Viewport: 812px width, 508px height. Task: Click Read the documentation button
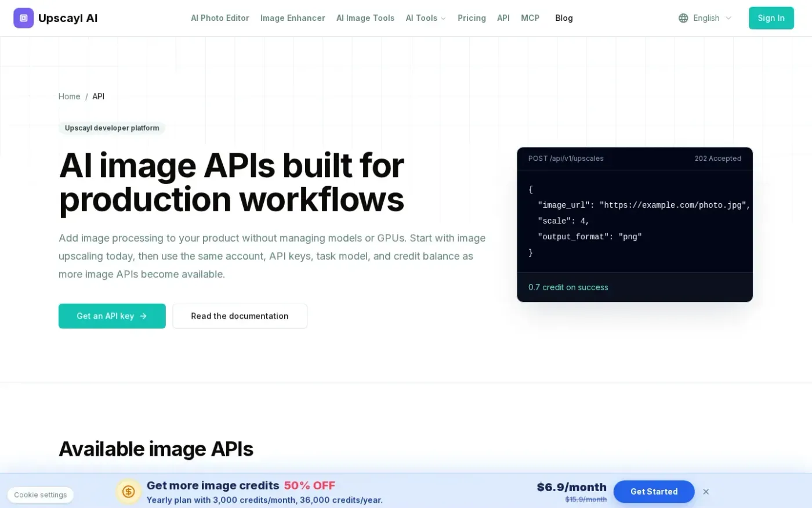(x=240, y=316)
